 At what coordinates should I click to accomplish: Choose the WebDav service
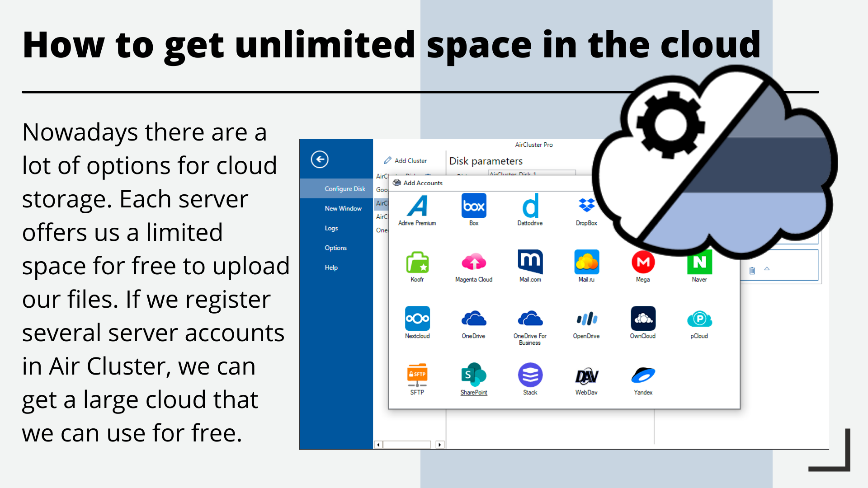[x=585, y=375]
